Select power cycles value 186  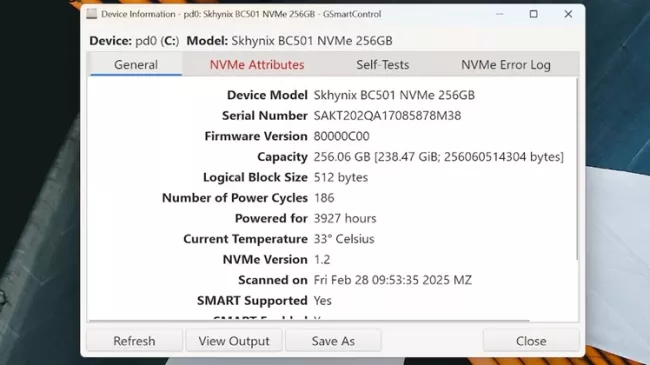coord(324,198)
